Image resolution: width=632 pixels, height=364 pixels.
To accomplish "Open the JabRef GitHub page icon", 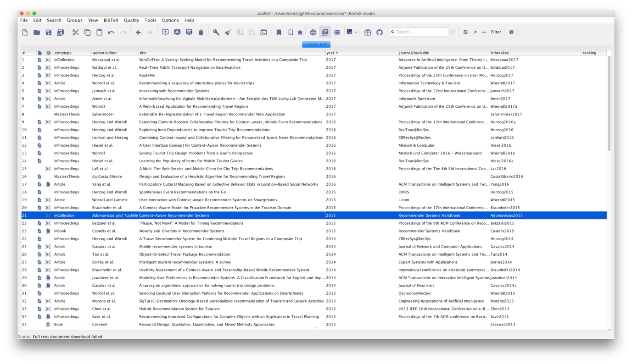I will (380, 32).
